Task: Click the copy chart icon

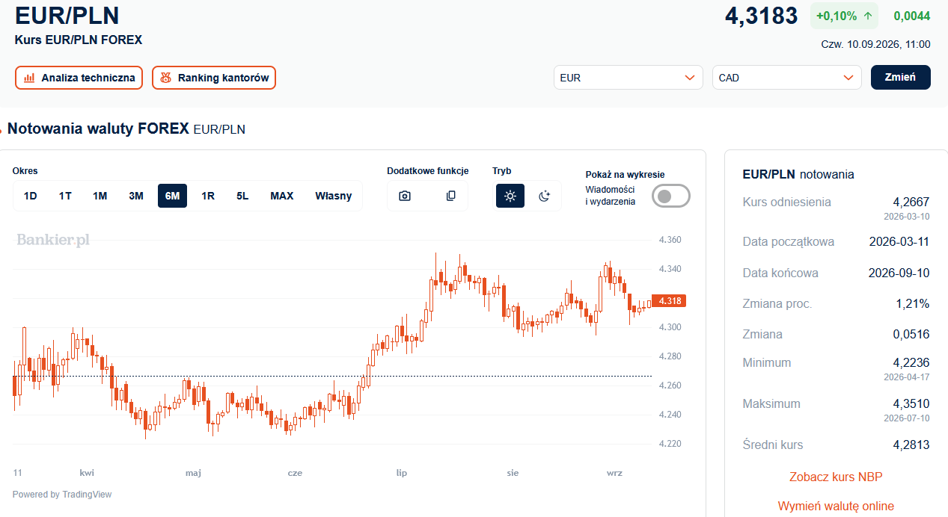Action: coord(450,196)
